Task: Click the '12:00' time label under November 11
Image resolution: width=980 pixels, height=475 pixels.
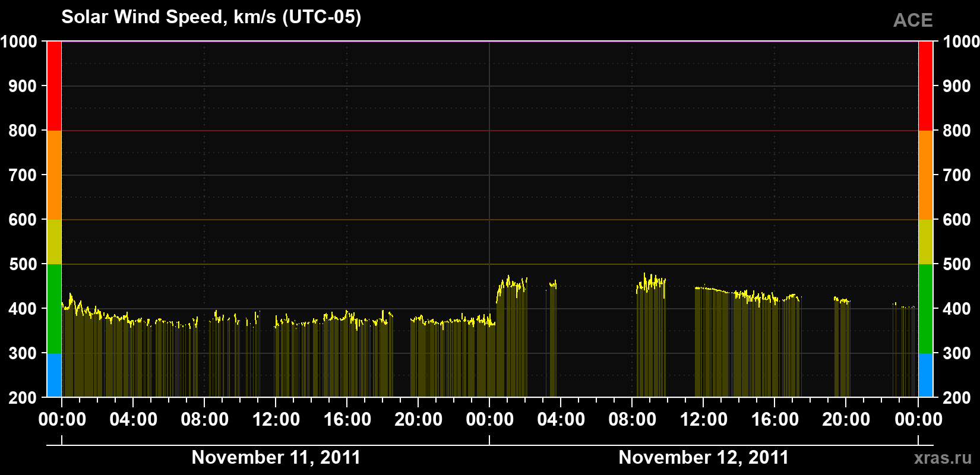Action: [276, 420]
